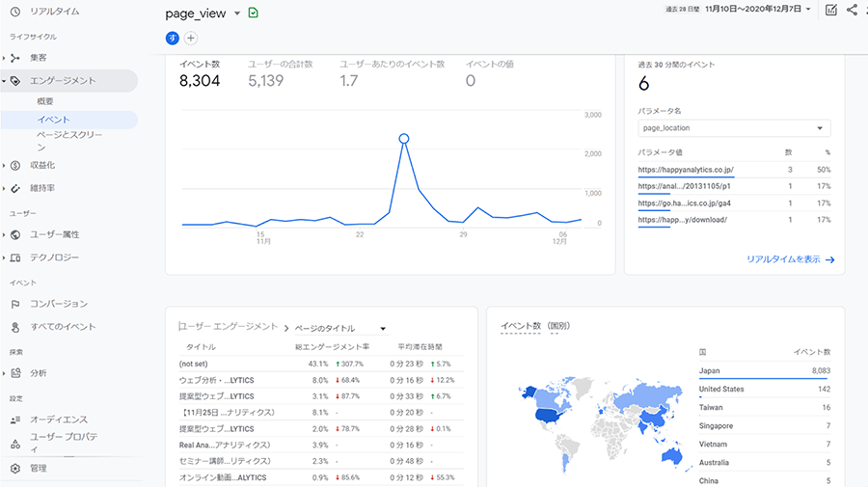Viewport: 868px width, 487px height.
Task: Click the Real Ana...アナリティクス) title row
Action: pos(321,445)
